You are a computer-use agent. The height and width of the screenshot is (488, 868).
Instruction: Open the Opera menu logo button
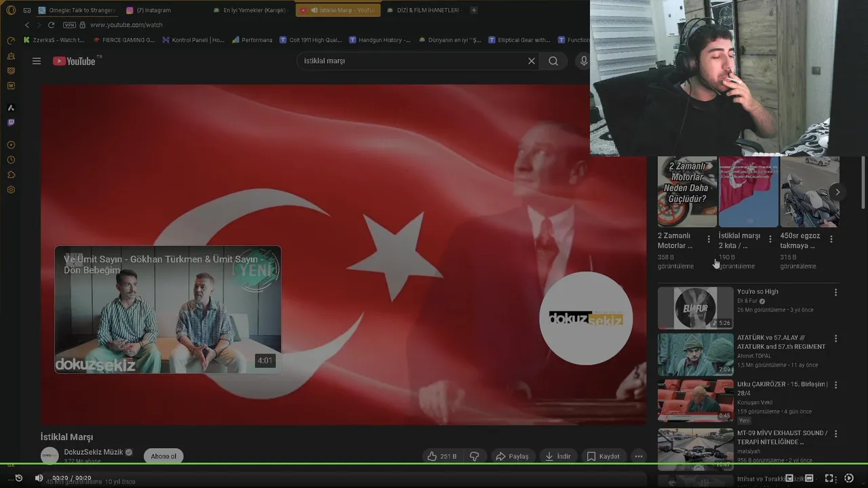pos(11,10)
